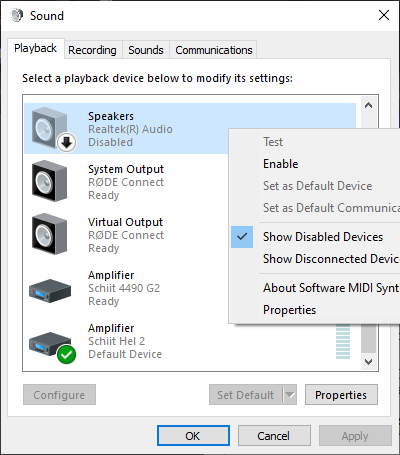Select the Schiit 4490 G2 amplifier icon
Viewport: 400px width, 455px height.
(x=50, y=291)
